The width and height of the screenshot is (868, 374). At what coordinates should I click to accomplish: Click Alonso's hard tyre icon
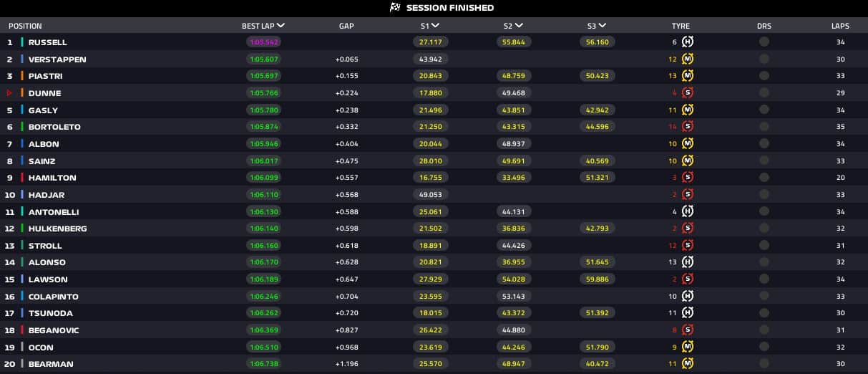click(x=688, y=263)
